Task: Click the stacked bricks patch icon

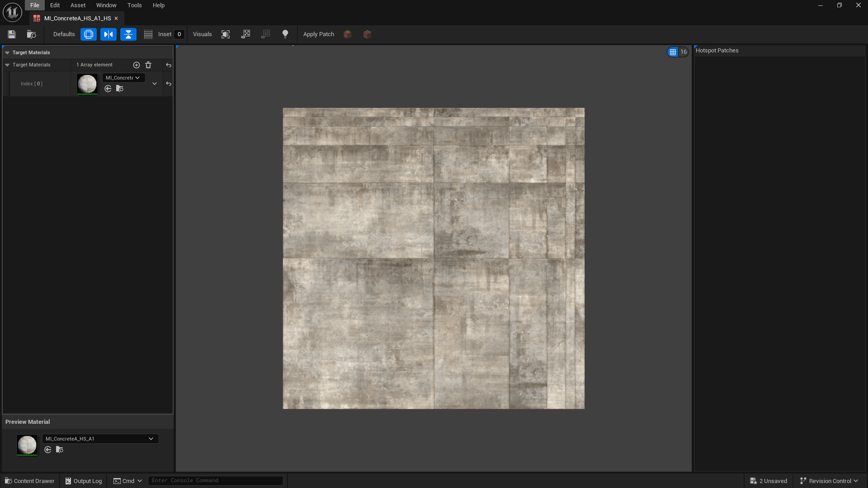Action: click(368, 34)
